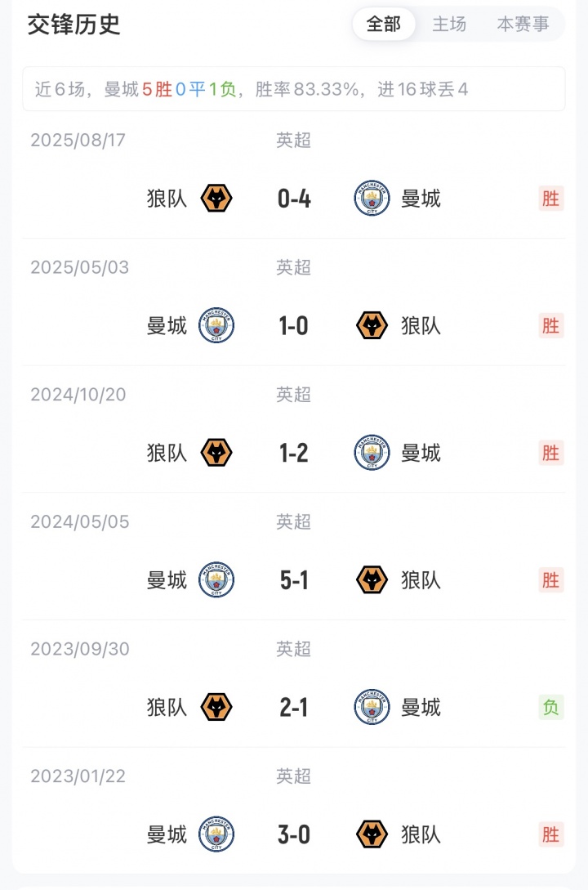Click Man City crest in 2024/05/05 match
The width and height of the screenshot is (588, 890).
(x=216, y=580)
